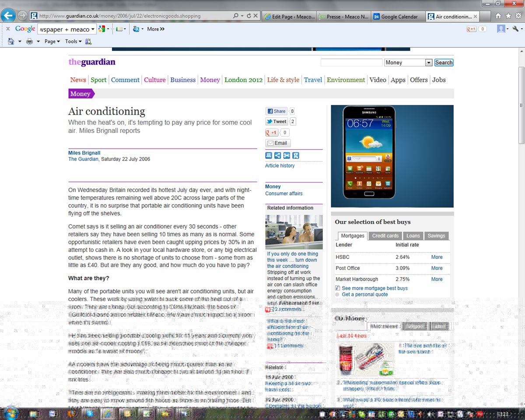Expand Google toolbar More options
Image resolution: width=525 pixels, height=420 pixels.
pos(156,29)
